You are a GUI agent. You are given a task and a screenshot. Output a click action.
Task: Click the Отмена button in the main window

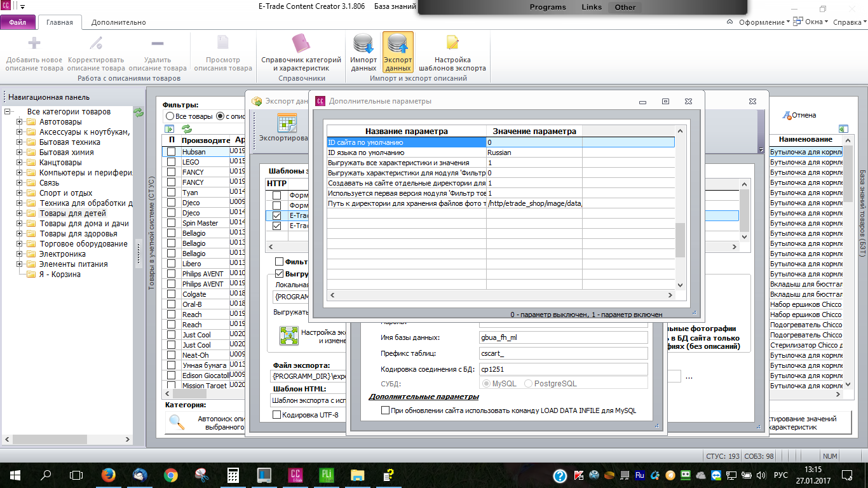799,115
